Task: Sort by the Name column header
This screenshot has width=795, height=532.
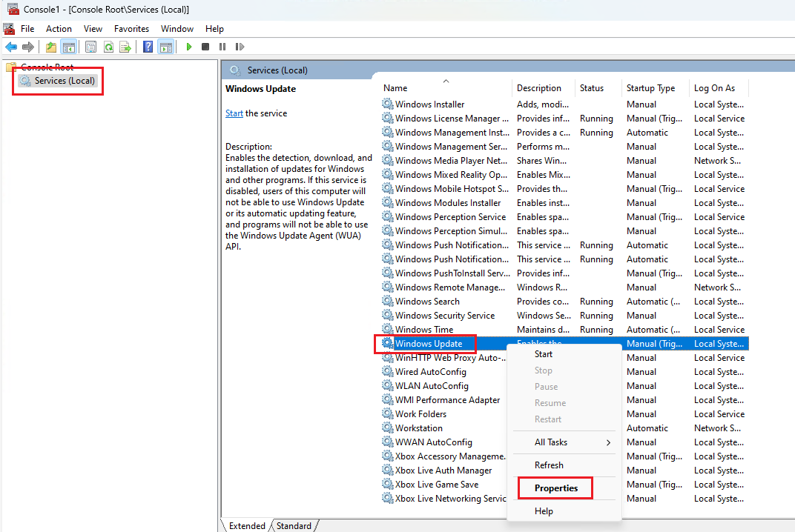Action: coord(445,87)
